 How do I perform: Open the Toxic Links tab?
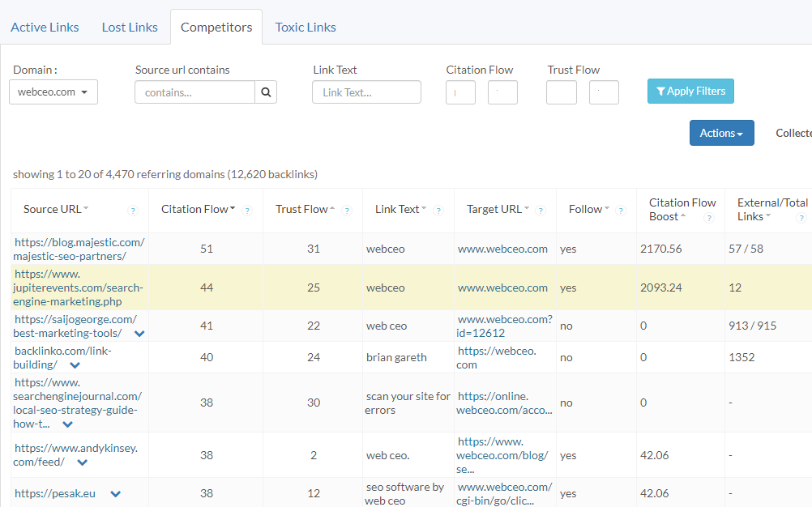coord(305,27)
